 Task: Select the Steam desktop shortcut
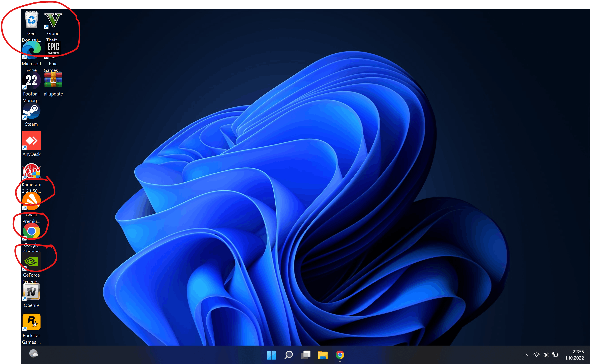click(31, 111)
